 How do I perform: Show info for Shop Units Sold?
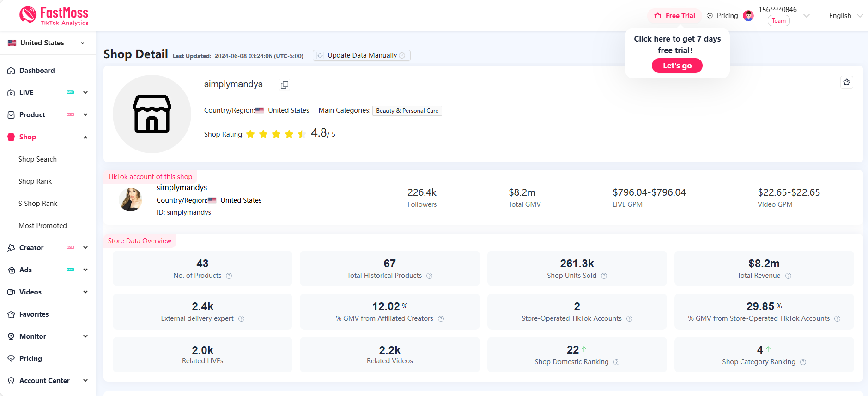click(x=604, y=276)
